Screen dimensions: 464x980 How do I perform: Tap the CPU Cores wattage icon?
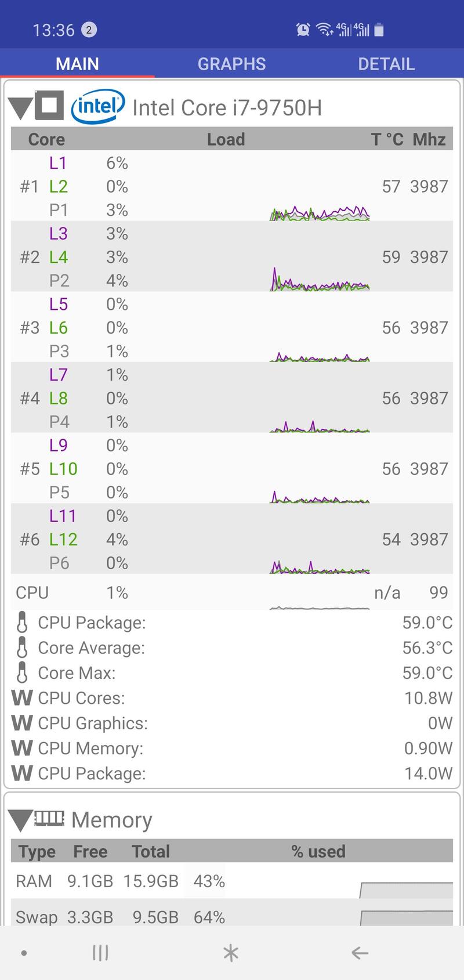point(21,698)
